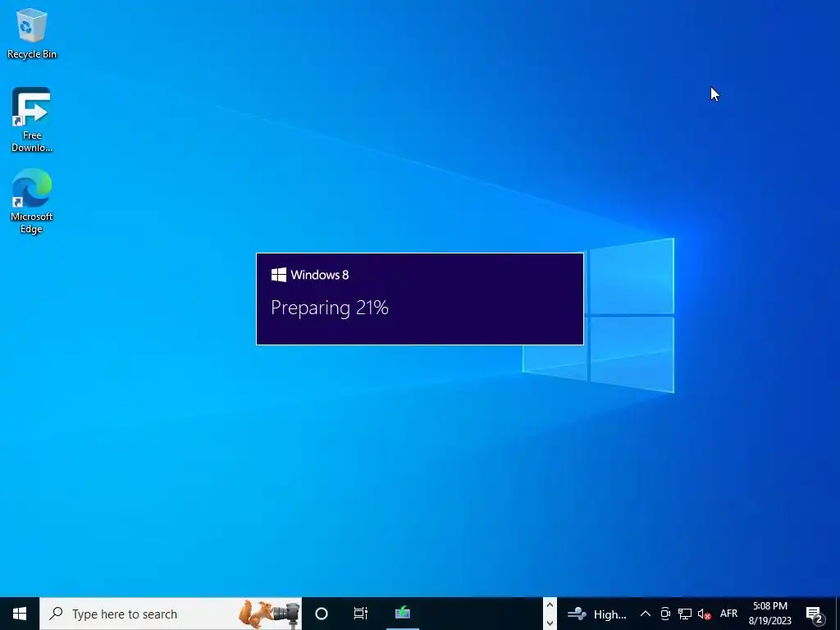Viewport: 840px width, 630px height.
Task: Click the muted volume tray icon
Action: point(704,614)
